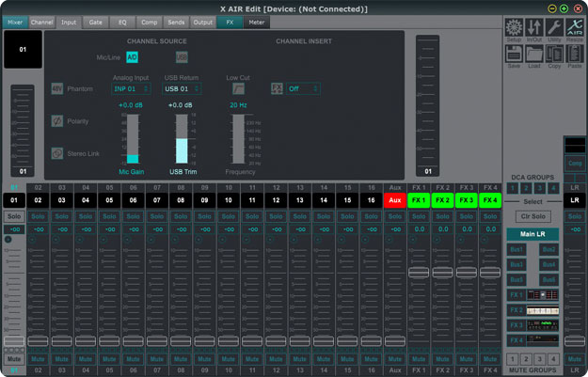The image size is (588, 377).
Task: Enable Mute Group 1
Action: pyautogui.click(x=513, y=359)
